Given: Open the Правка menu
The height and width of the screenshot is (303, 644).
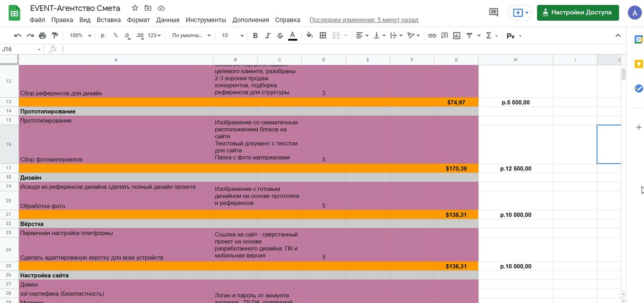Looking at the screenshot, I should point(62,20).
